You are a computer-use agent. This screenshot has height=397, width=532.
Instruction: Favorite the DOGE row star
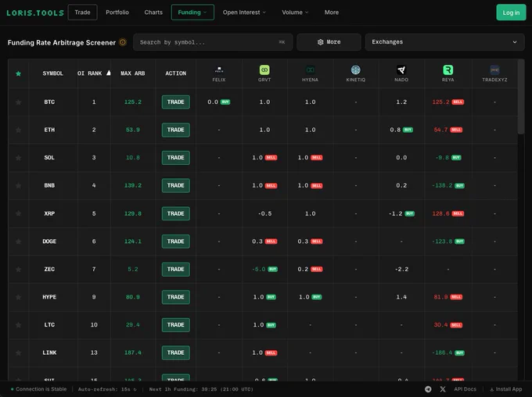coord(18,241)
